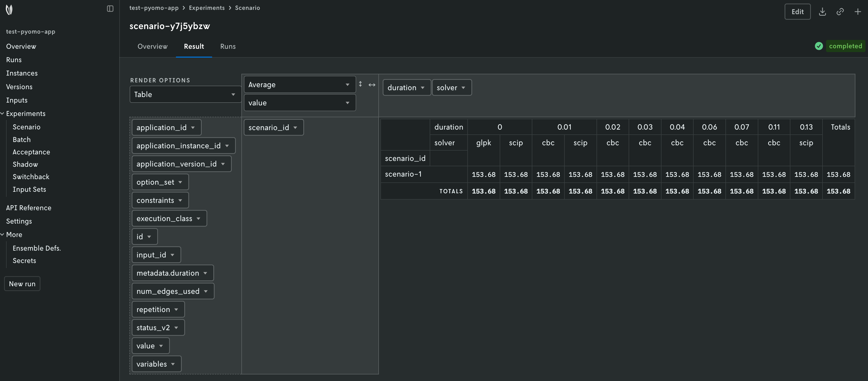Click the glpk solver column header
Viewport: 868px width, 381px height.
click(484, 143)
